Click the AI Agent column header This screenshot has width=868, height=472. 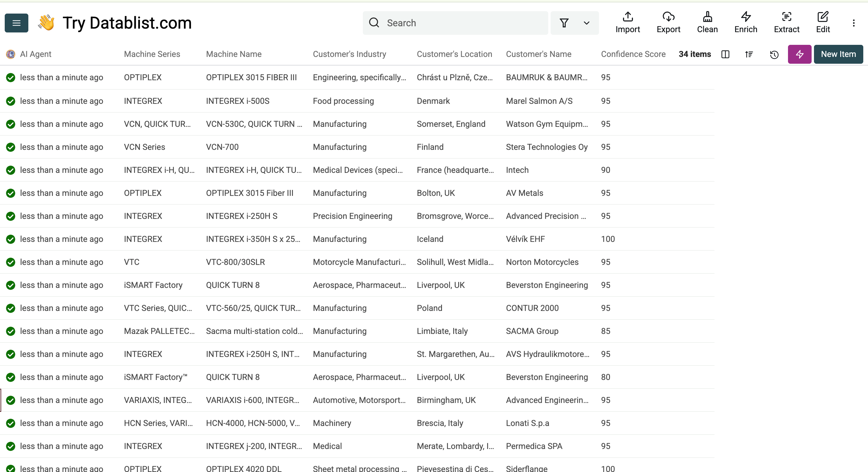pyautogui.click(x=35, y=54)
